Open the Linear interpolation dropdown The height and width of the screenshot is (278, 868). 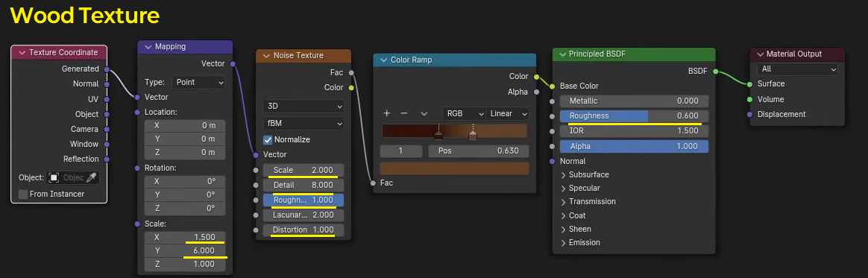[x=508, y=113]
